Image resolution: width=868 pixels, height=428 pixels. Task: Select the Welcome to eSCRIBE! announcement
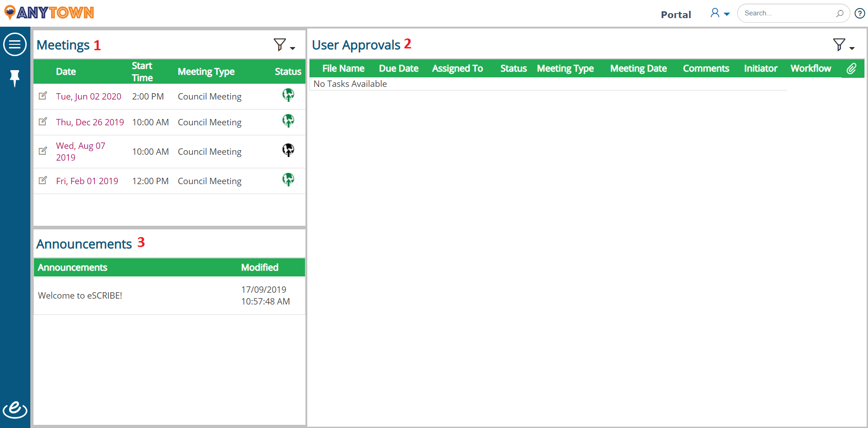coord(80,295)
